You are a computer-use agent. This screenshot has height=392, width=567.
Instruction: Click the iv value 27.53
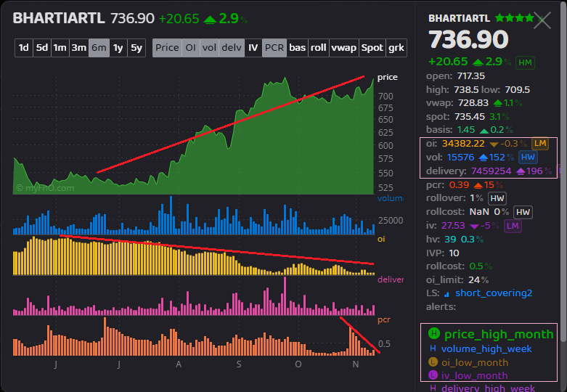(453, 226)
